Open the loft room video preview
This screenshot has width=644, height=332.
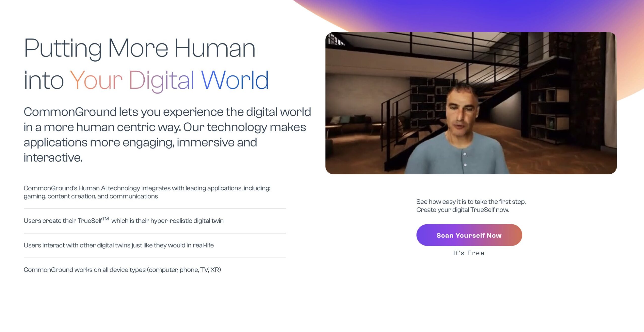tap(471, 103)
